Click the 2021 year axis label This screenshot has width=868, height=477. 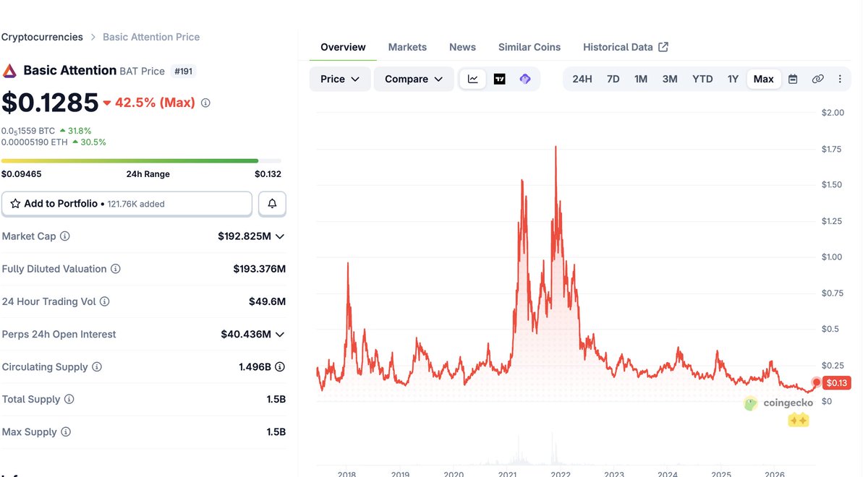(x=507, y=473)
